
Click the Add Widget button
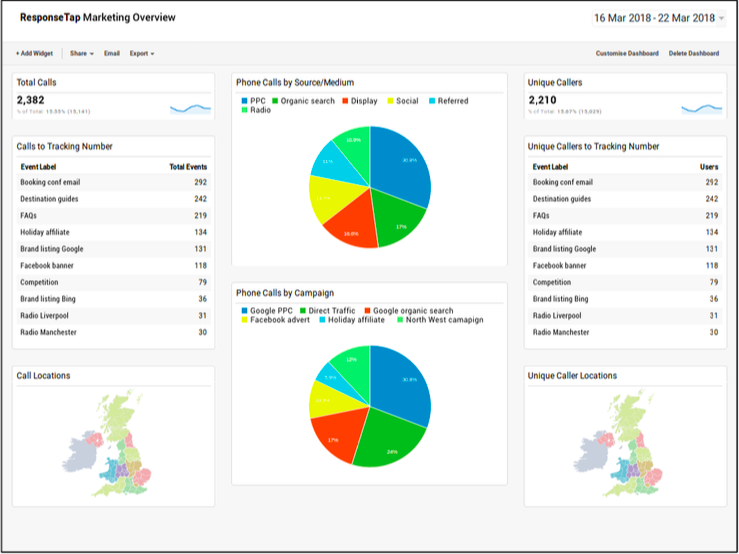[x=34, y=54]
